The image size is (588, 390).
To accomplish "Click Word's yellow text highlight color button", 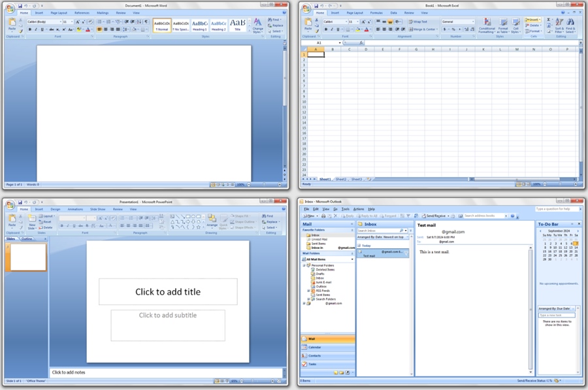I will click(x=79, y=29).
